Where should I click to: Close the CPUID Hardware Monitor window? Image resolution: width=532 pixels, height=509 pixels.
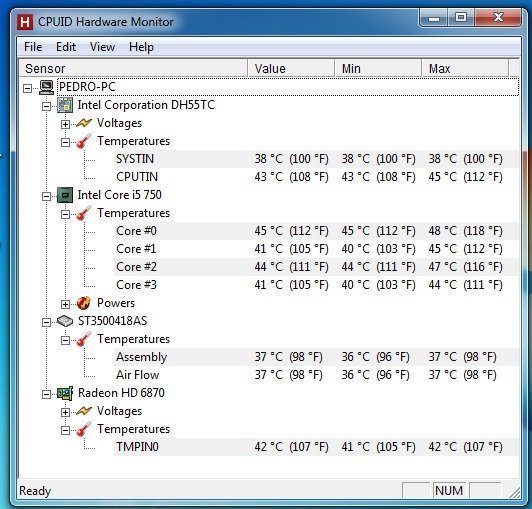pos(498,18)
